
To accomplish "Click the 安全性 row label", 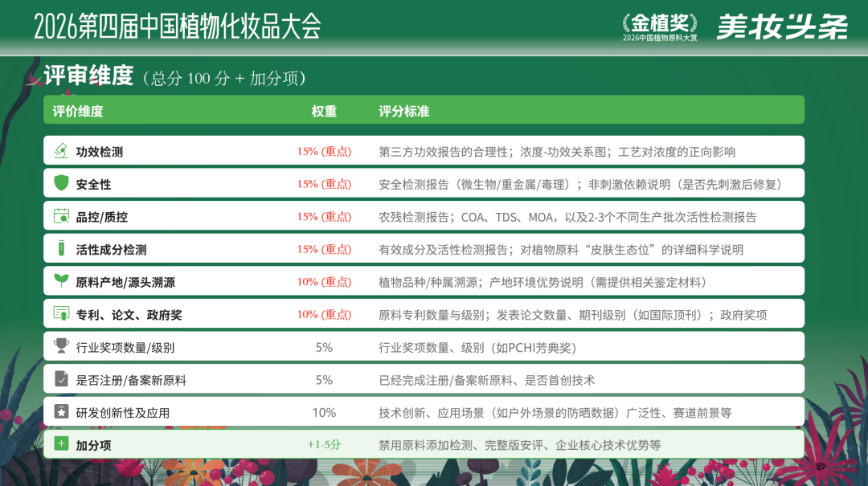I will click(x=93, y=184).
